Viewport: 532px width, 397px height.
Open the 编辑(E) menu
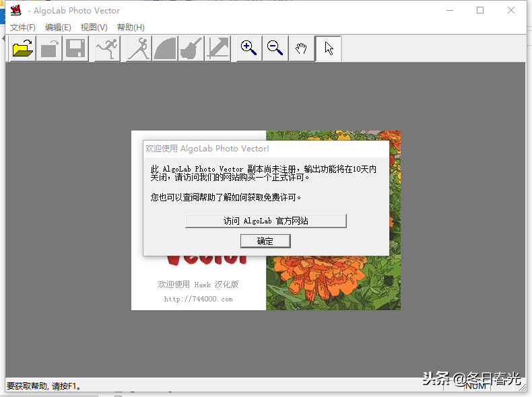(x=58, y=27)
